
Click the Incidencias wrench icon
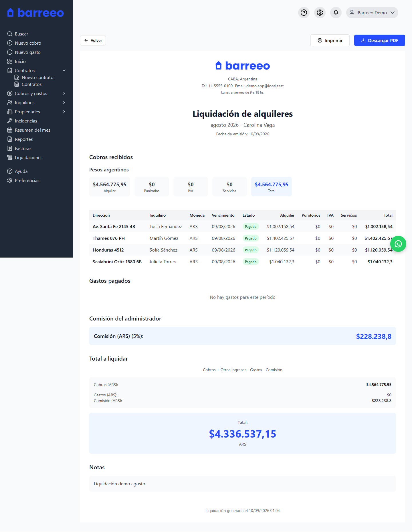(10, 121)
